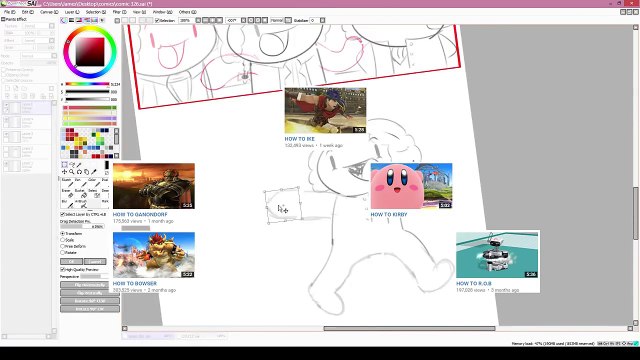The height and width of the screenshot is (360, 640).
Task: Swap foreground and background colors icon
Action: click(x=107, y=173)
